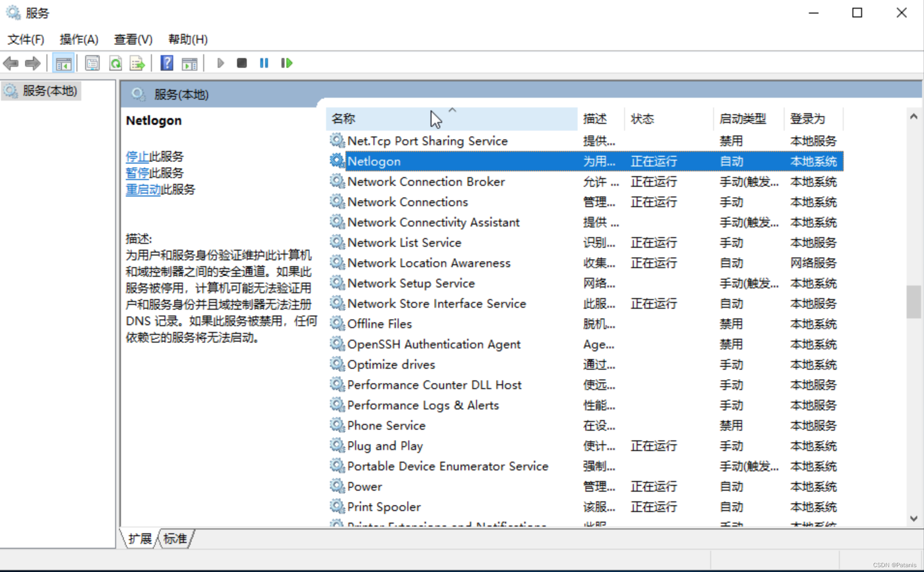Click the gear icon of Network Connections
924x572 pixels.
point(337,201)
